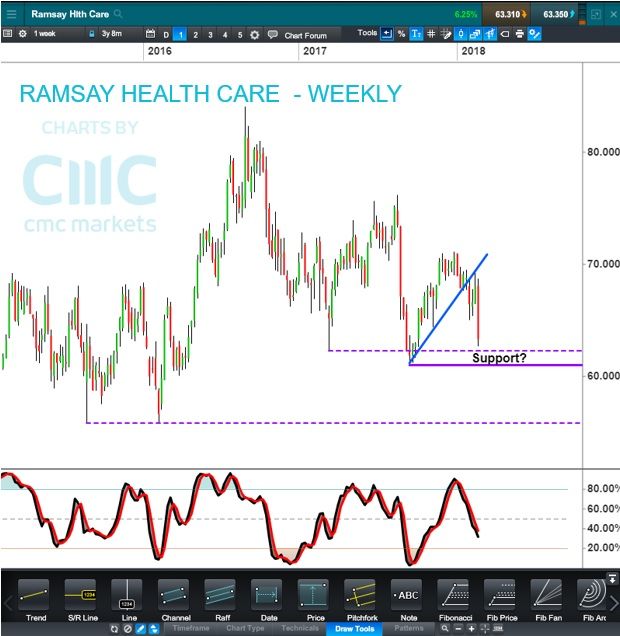
Task: Switch to the Chart Type tab
Action: (245, 628)
